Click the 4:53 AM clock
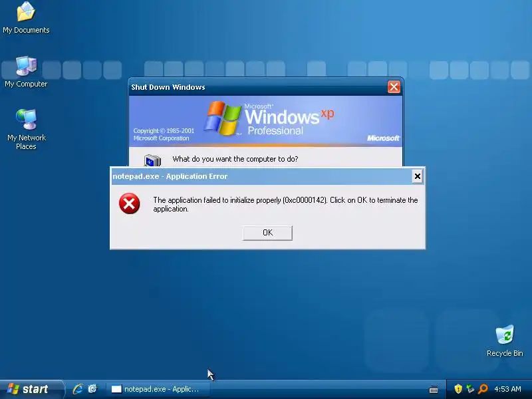532x399 pixels. (x=507, y=389)
